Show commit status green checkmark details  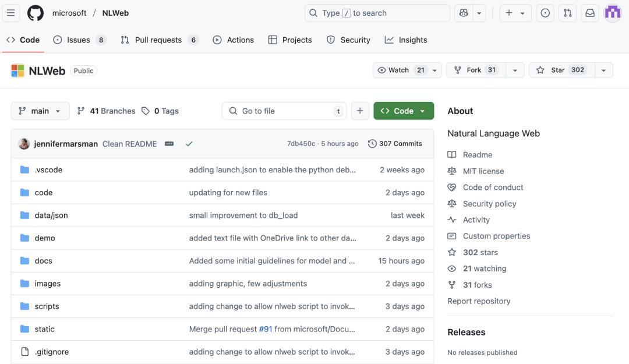tap(189, 144)
